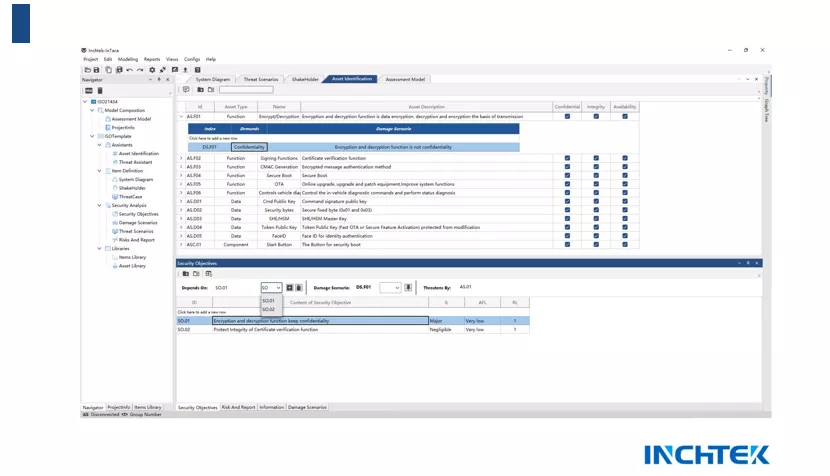
Task: Select SO.02 in dropdown list
Action: click(x=269, y=310)
